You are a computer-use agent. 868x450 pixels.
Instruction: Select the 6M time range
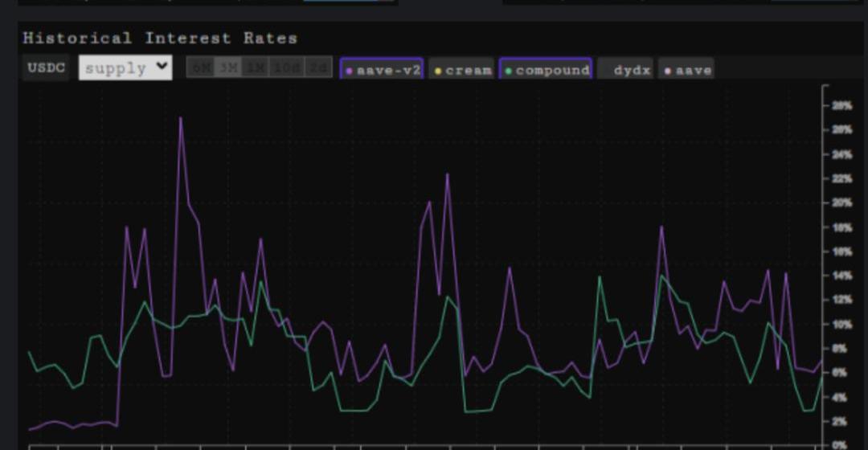point(201,69)
